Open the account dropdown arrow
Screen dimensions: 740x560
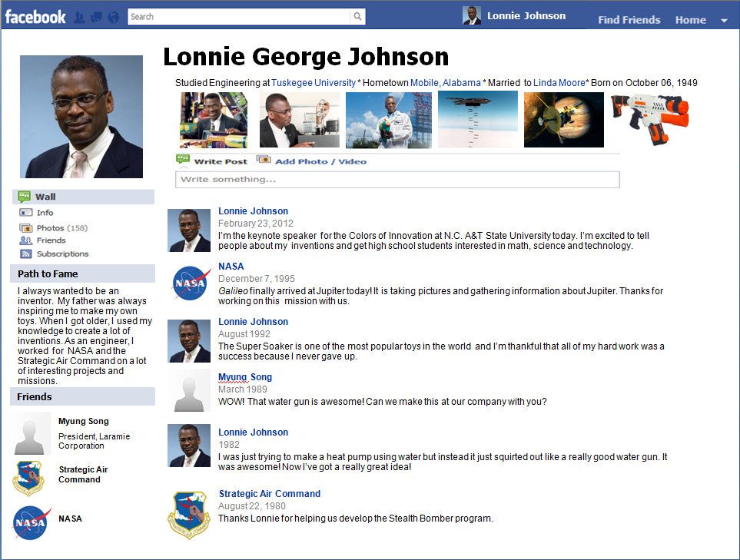(x=724, y=20)
